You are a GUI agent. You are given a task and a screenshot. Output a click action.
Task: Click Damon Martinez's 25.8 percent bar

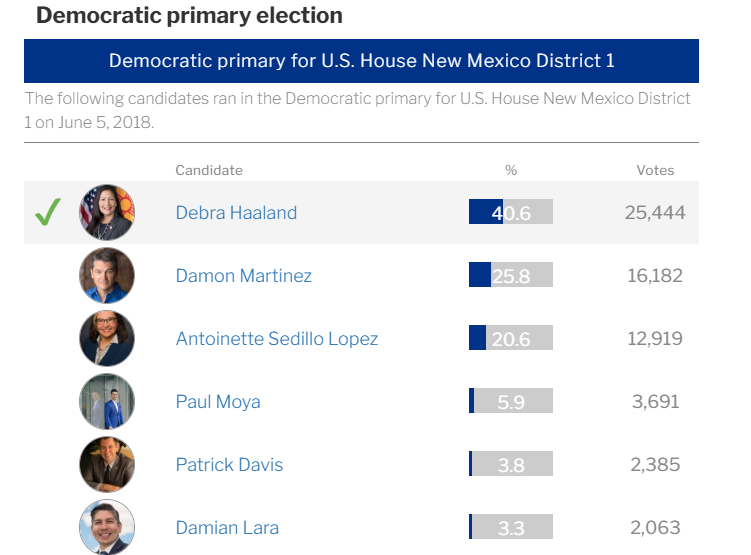[510, 275]
